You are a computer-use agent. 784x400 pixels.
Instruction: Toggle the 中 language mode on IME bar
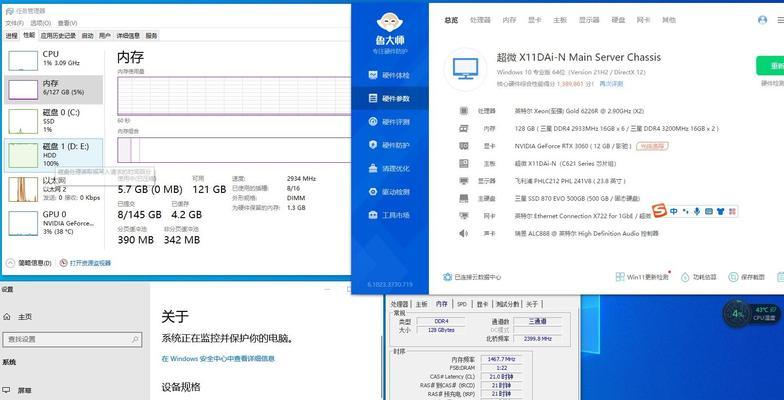click(x=674, y=212)
